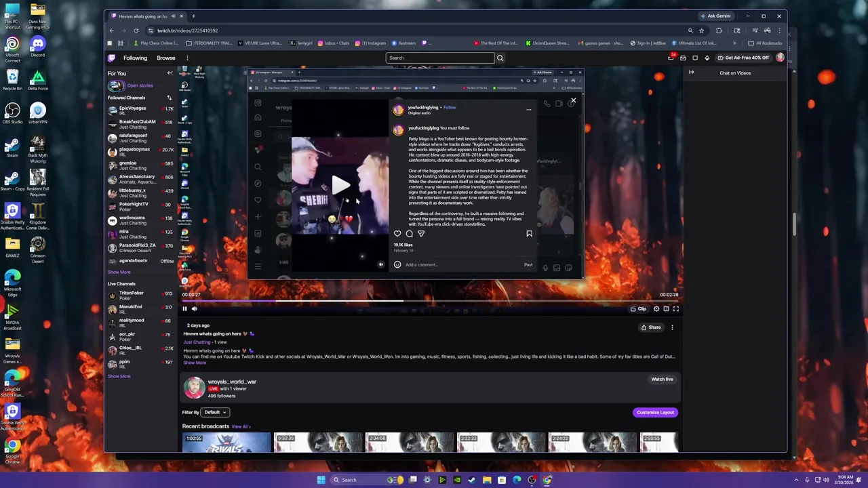The width and height of the screenshot is (868, 488).
Task: Open BreakfastClubAM followed channel
Action: [x=140, y=124]
